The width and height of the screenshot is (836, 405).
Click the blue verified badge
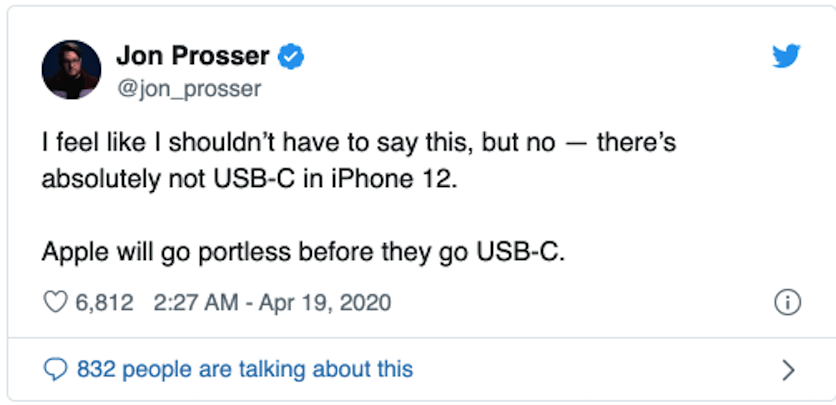[x=291, y=57]
